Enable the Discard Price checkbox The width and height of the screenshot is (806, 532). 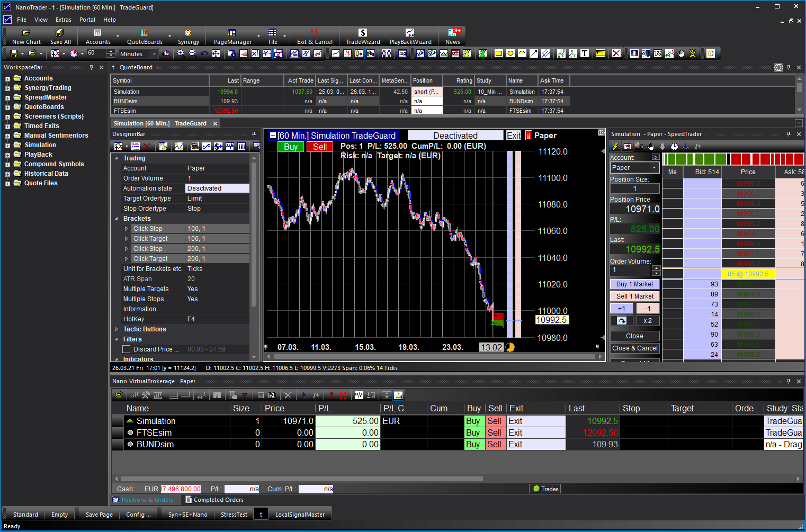tap(127, 349)
